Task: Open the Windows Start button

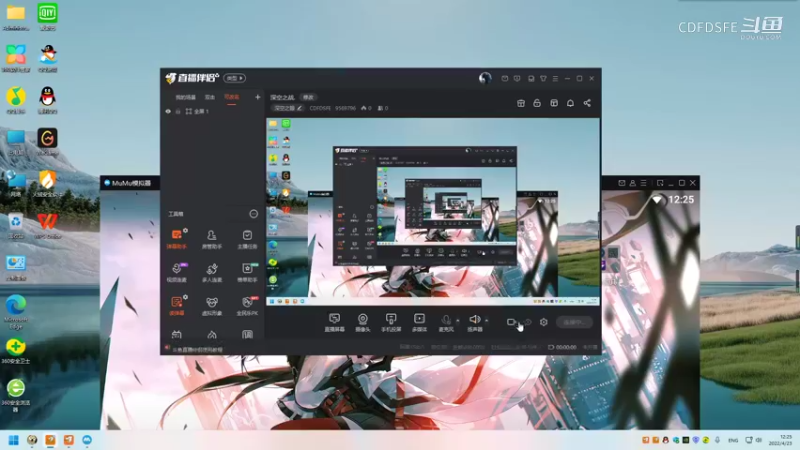Action: (x=14, y=440)
